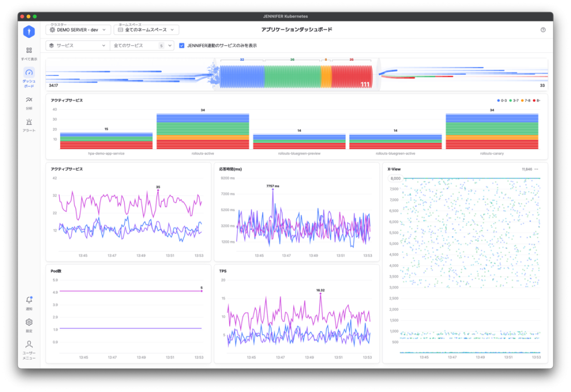The width and height of the screenshot is (571, 392).
Task: Select the ダッシュボード (dashboard) gauge icon
Action: click(x=29, y=74)
